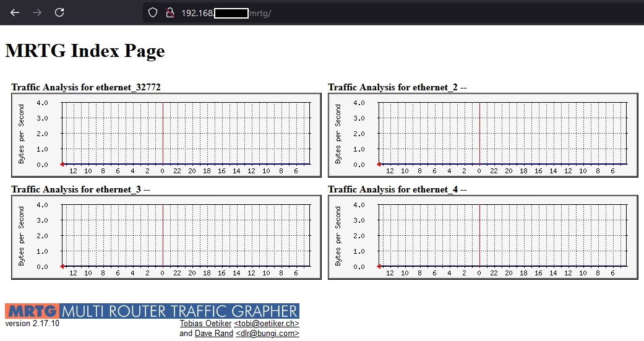Click the browser forward arrow button
644x341 pixels.
pos(37,12)
